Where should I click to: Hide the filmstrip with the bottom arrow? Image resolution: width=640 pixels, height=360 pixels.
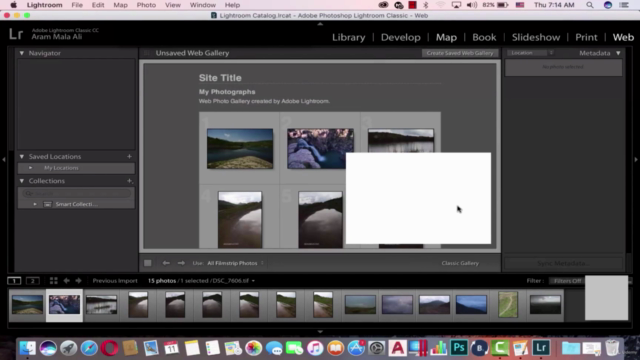pyautogui.click(x=320, y=332)
